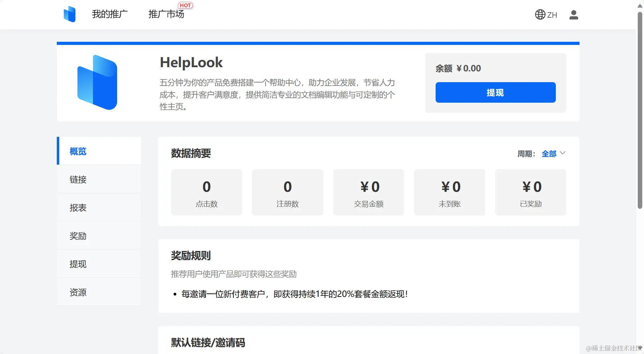Select the 概览 sidebar tab
Image resolution: width=644 pixels, height=354 pixels.
tap(99, 151)
